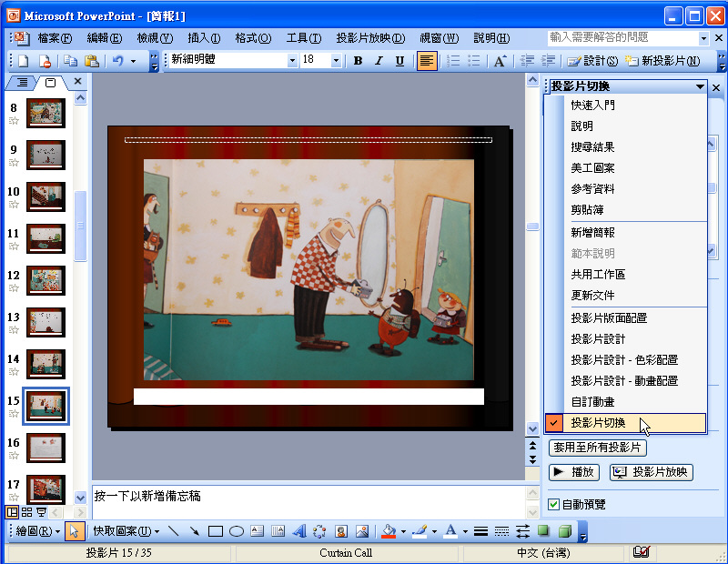
Task: Click the Permission restricted document icon
Action: pyautogui.click(x=45, y=61)
